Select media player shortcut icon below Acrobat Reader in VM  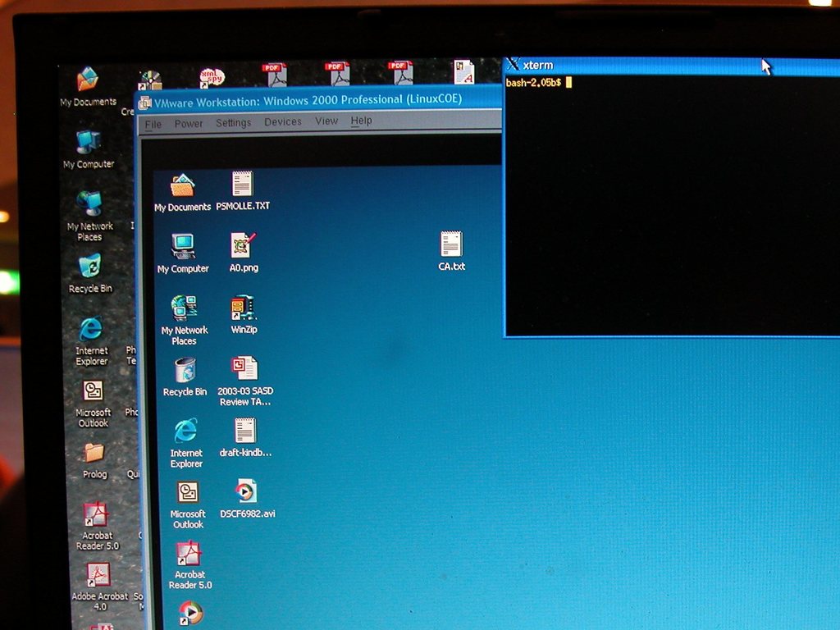pyautogui.click(x=190, y=614)
